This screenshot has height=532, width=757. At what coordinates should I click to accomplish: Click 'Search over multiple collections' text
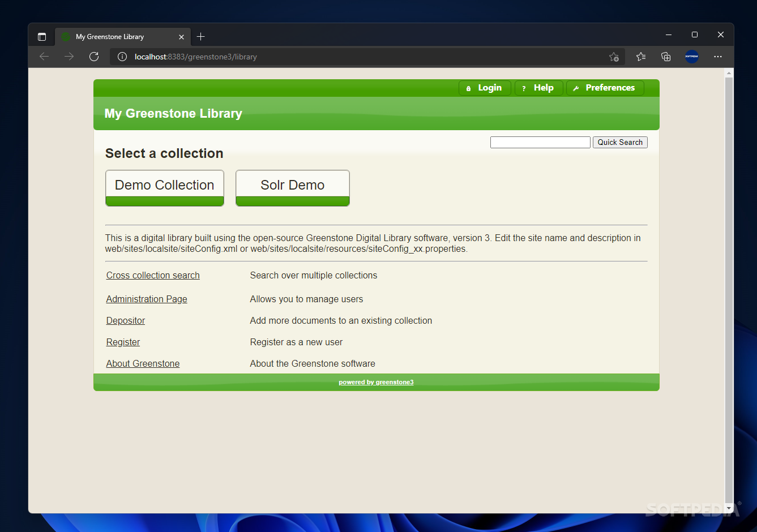click(x=314, y=276)
